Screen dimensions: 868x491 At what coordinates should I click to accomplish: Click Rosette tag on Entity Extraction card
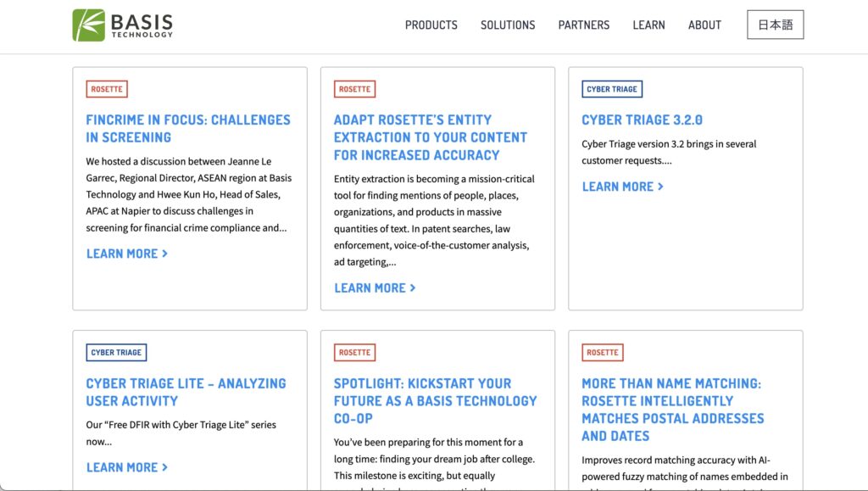(354, 89)
